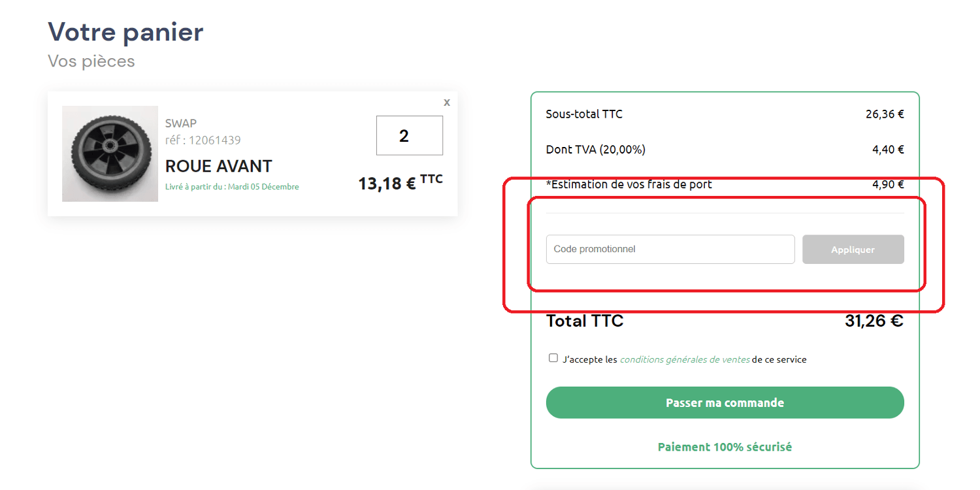
Task: Select the SWAP brand label
Action: pyautogui.click(x=180, y=123)
